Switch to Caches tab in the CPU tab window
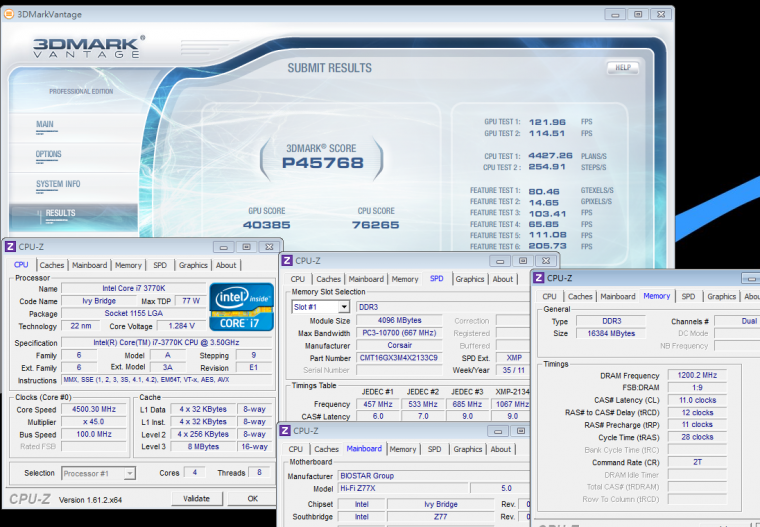The height and width of the screenshot is (527, 760). coord(52,265)
